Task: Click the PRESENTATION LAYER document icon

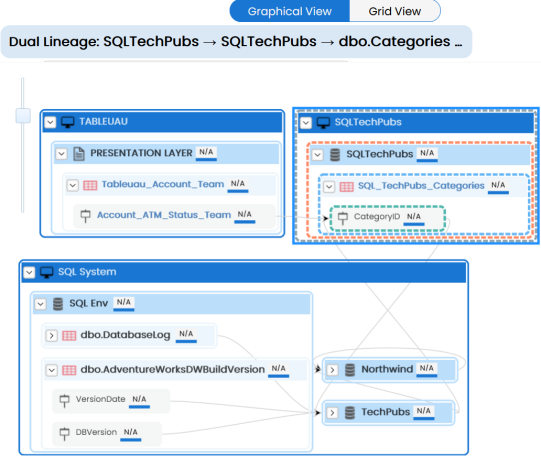Action: coord(79,154)
